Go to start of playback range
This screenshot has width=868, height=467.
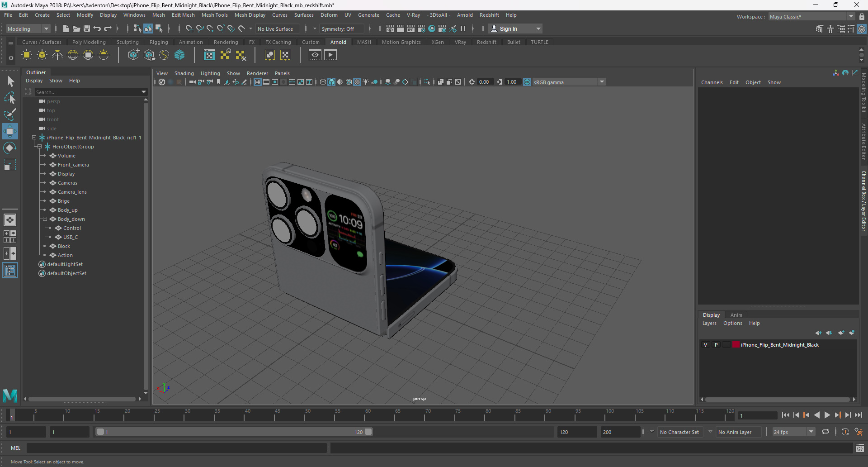pyautogui.click(x=786, y=415)
